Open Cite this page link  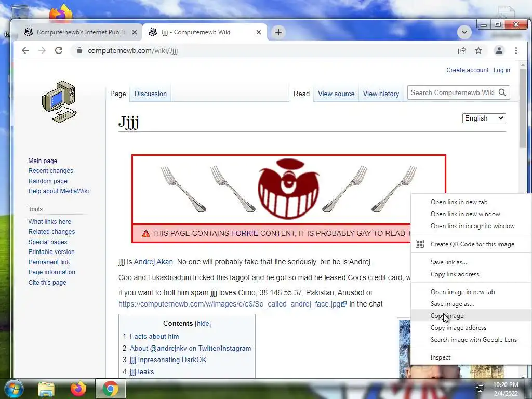coord(47,282)
